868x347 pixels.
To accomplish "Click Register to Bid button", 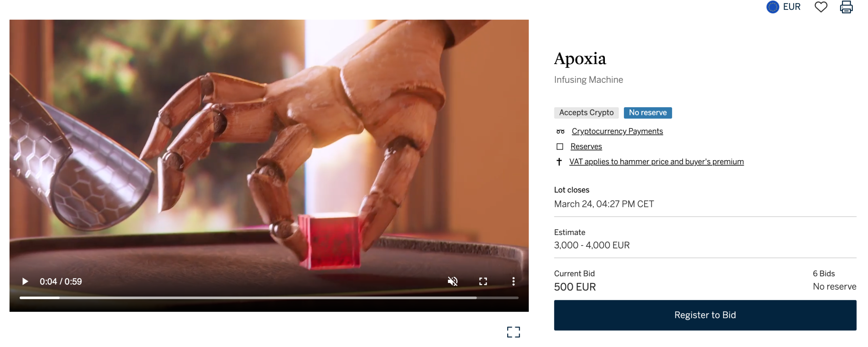I will [x=705, y=315].
